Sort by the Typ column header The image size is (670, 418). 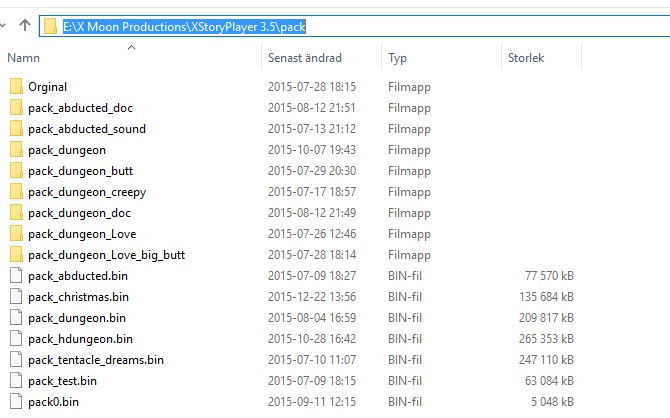(397, 58)
